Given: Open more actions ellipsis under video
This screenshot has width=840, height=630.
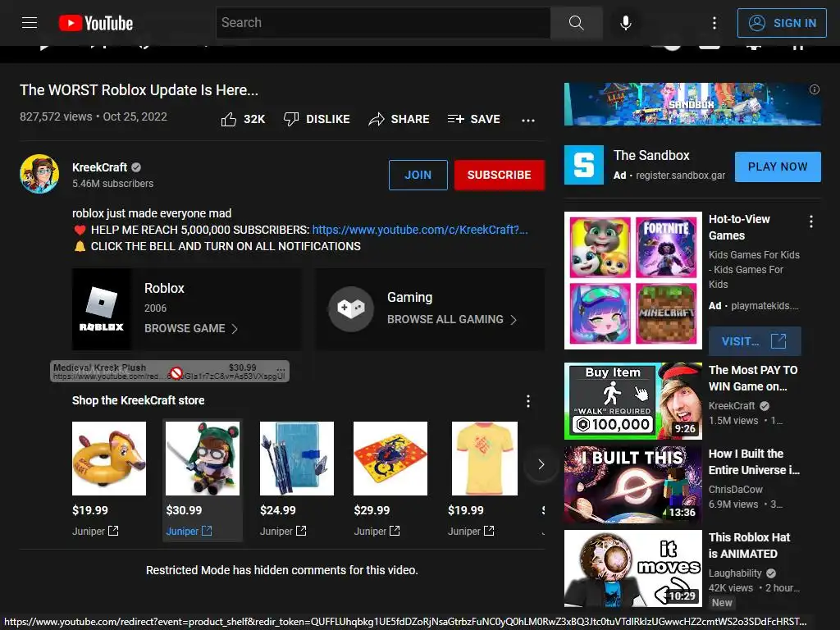Looking at the screenshot, I should [x=528, y=120].
